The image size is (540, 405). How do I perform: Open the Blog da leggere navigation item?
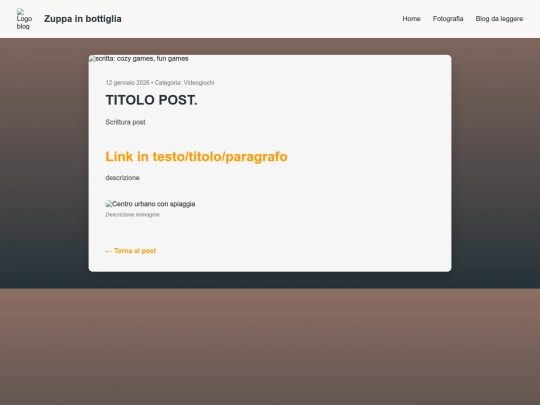(x=499, y=19)
